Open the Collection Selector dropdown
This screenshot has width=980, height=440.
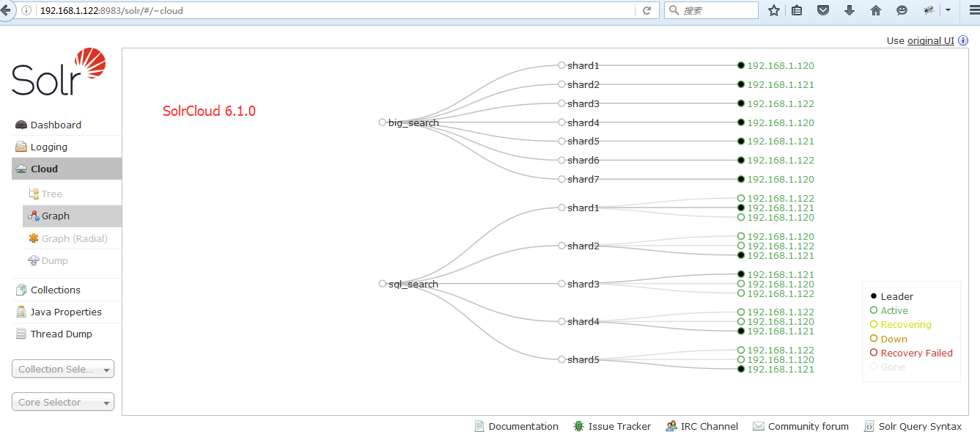(63, 369)
